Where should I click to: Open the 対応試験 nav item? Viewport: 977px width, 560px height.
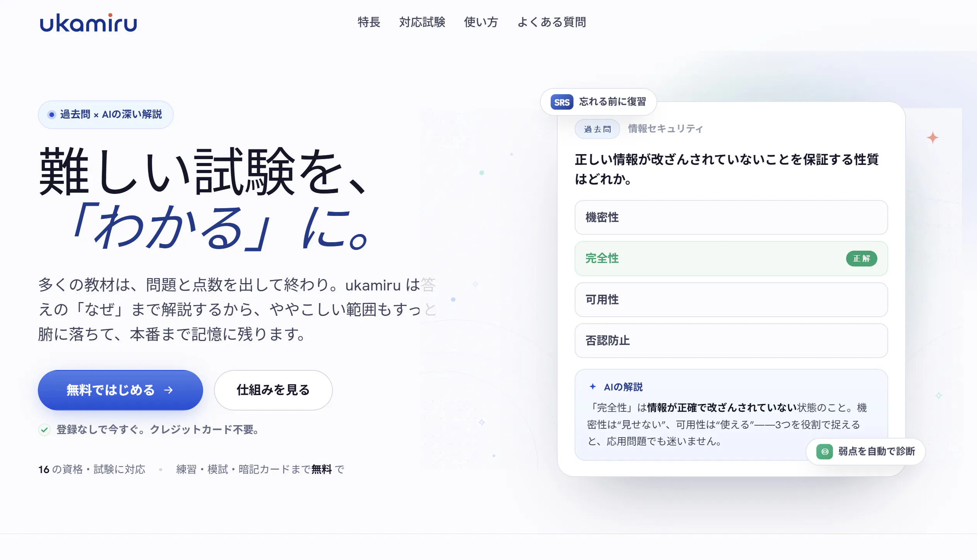point(422,22)
